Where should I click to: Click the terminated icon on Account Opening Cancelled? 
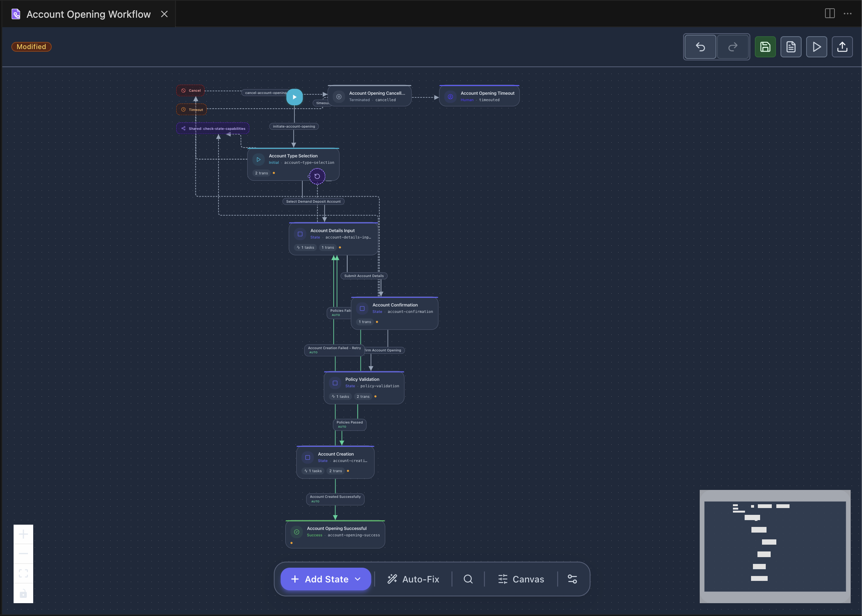click(x=339, y=97)
